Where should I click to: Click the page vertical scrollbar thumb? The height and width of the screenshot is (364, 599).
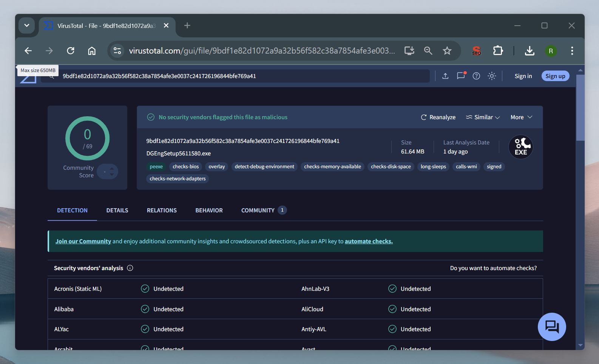click(580, 108)
